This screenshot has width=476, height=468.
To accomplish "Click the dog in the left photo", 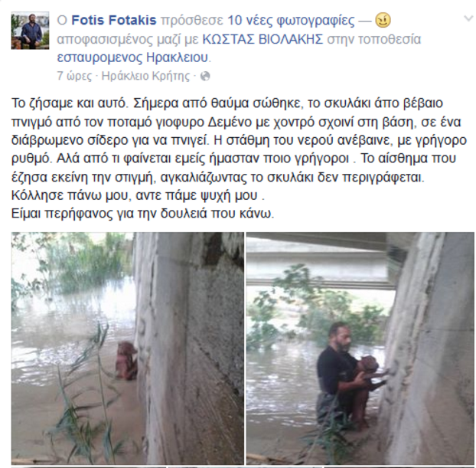I will (126, 361).
